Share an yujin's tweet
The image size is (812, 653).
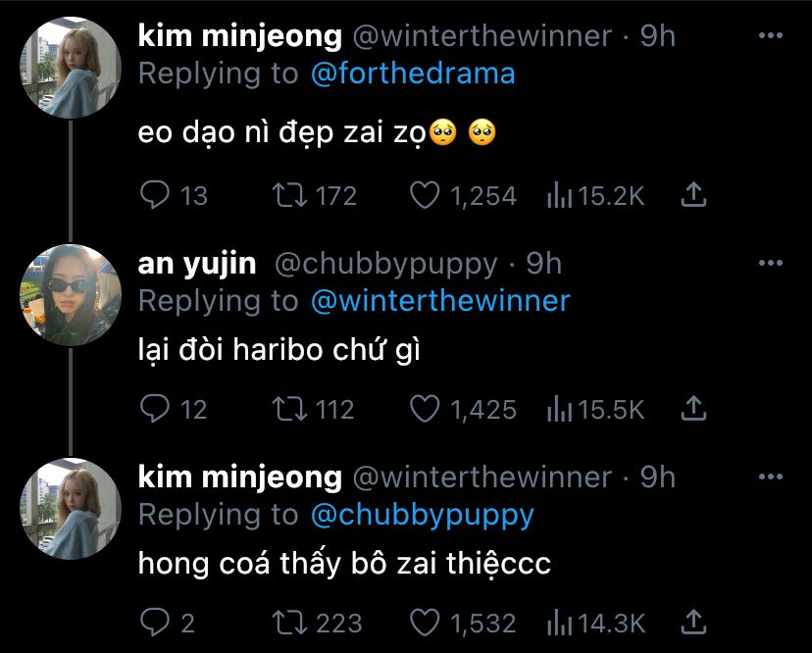693,408
